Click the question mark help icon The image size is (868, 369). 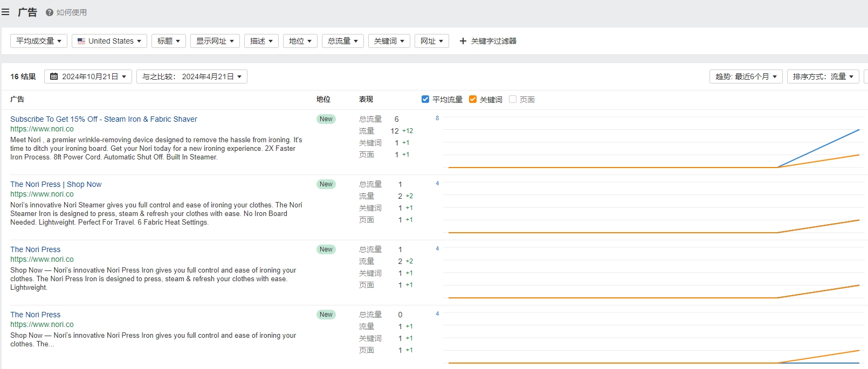coord(50,12)
